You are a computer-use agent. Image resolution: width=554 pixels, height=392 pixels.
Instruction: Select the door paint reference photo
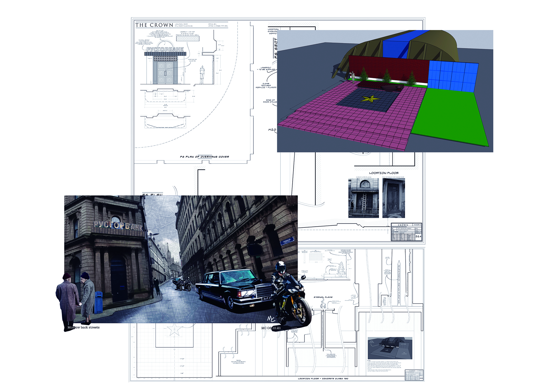[394, 198]
